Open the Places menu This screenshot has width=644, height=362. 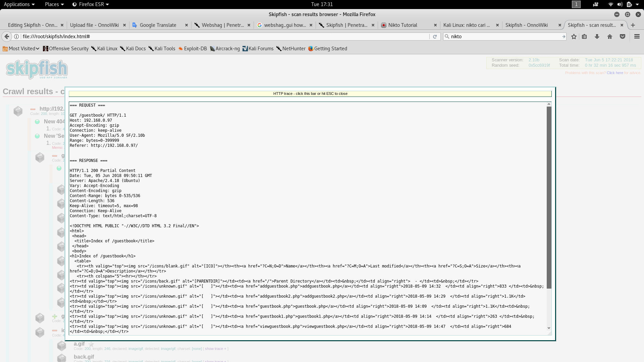[54, 4]
